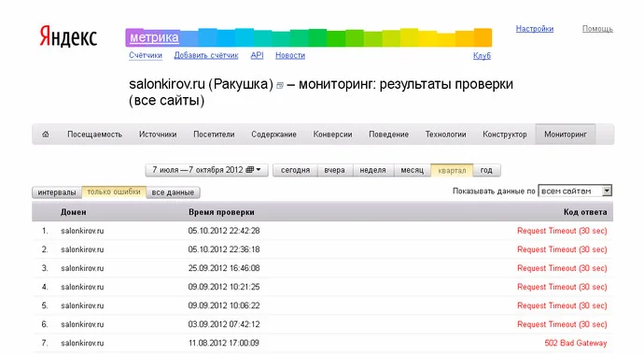Click check time 03.09.2012 07:42:12

224,324
